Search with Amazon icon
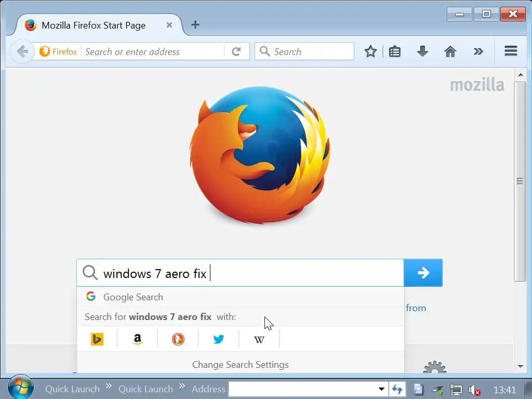This screenshot has width=532, height=399. (x=137, y=339)
